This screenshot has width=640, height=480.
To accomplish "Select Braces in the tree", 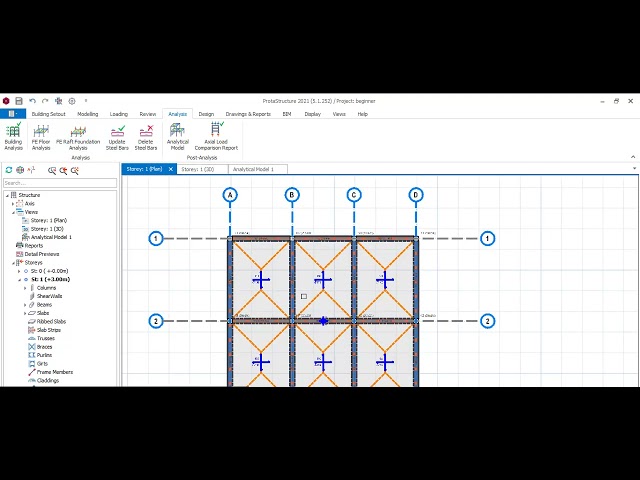I will click(44, 347).
